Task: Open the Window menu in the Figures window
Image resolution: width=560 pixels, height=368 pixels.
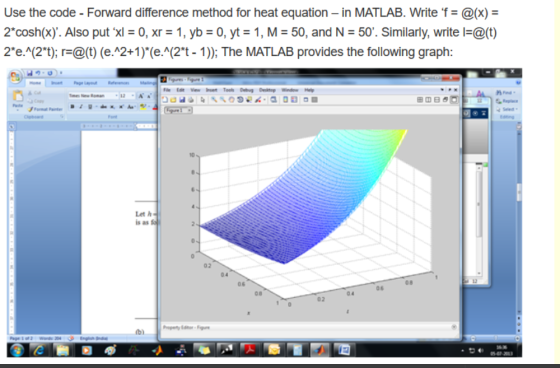Action: point(290,90)
